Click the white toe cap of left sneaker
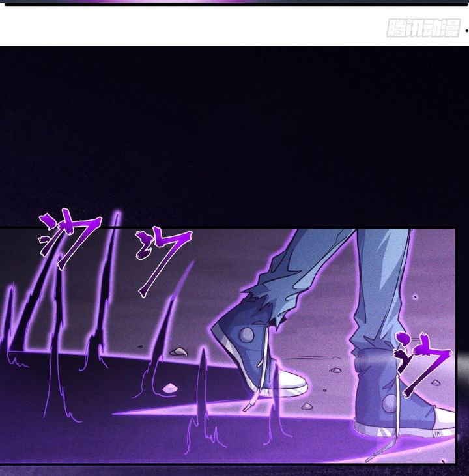 coord(292,383)
